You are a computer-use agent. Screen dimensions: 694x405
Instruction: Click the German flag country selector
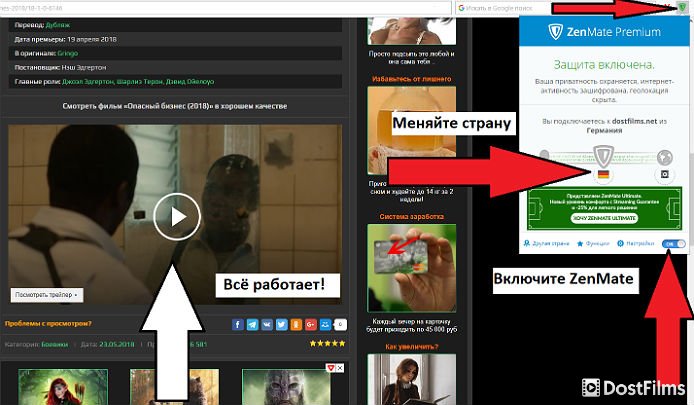tap(603, 174)
